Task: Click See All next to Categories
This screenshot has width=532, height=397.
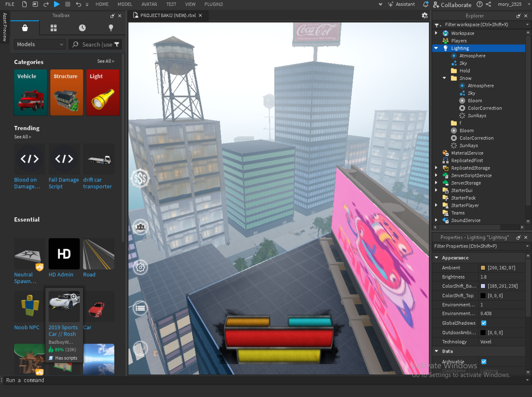Action: pos(106,61)
